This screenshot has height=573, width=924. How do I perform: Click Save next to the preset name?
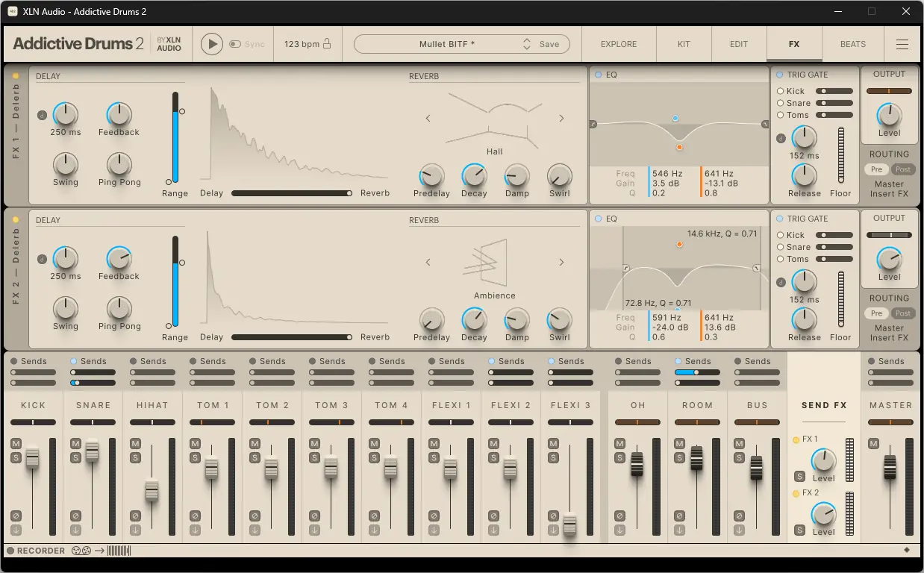point(549,43)
